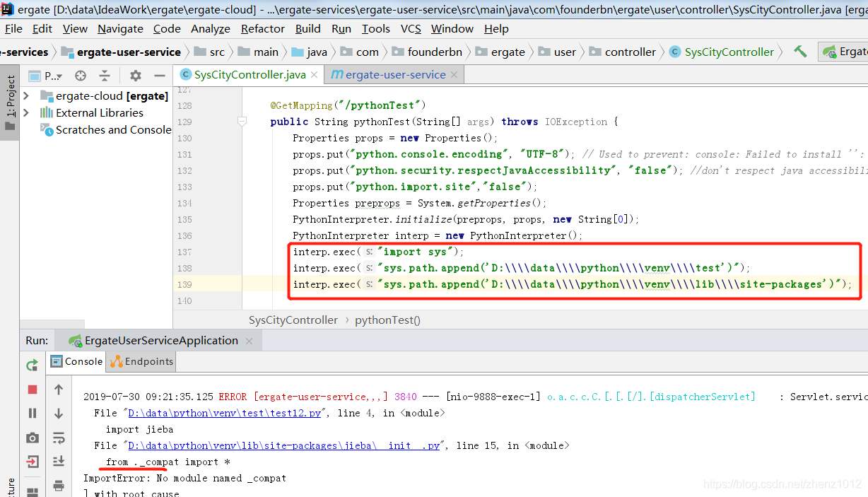Open Project panel settings gear
This screenshot has height=497, width=868.
click(x=136, y=76)
